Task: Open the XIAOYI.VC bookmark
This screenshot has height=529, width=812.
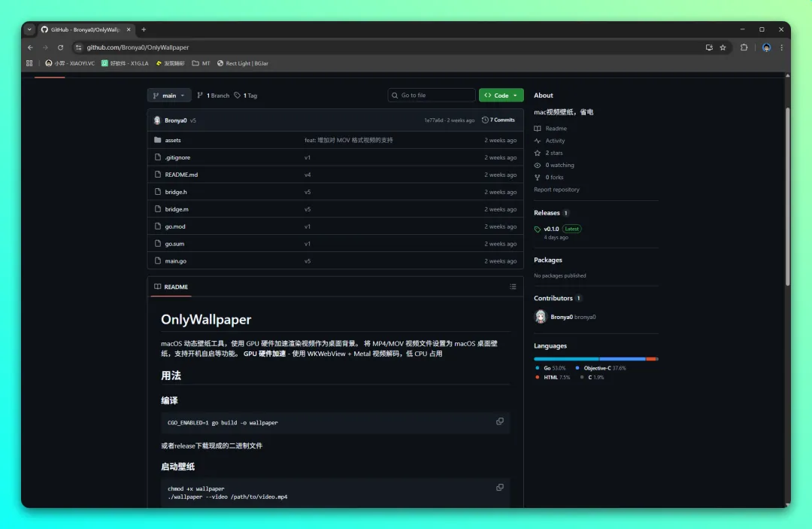Action: point(70,63)
